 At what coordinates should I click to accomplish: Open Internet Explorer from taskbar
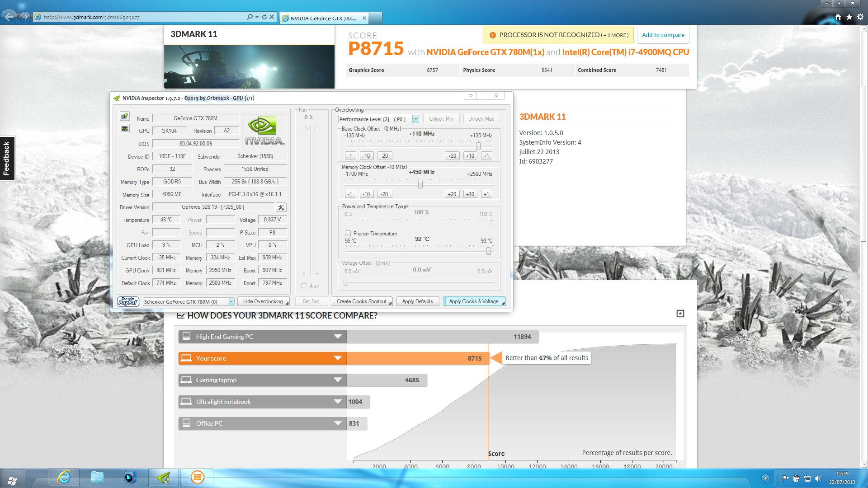(64, 477)
